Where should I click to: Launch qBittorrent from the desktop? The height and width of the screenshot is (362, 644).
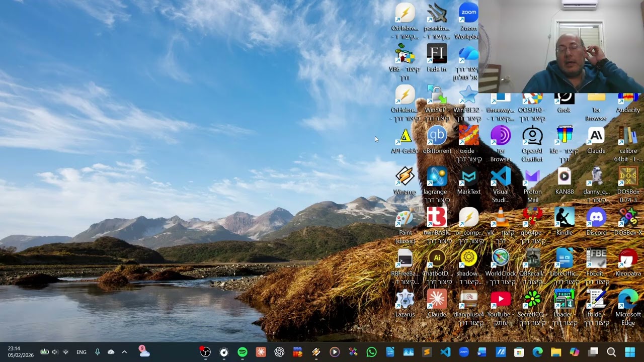437,140
